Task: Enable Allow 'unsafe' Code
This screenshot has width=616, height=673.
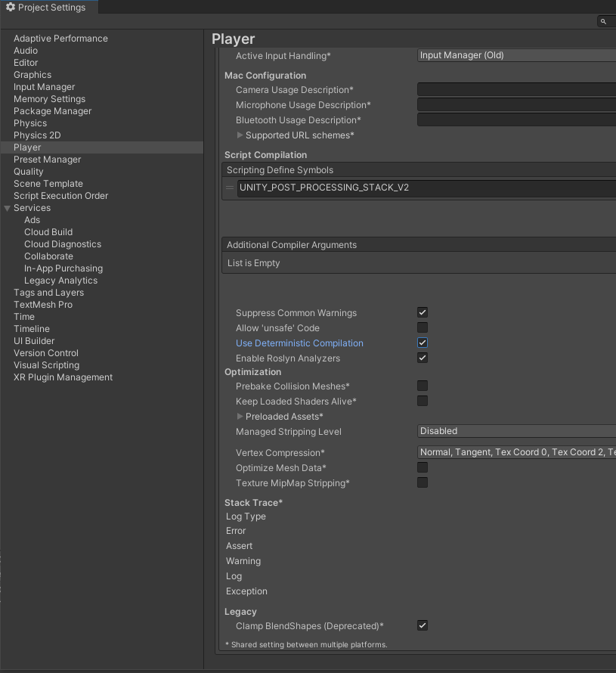Action: [x=422, y=327]
